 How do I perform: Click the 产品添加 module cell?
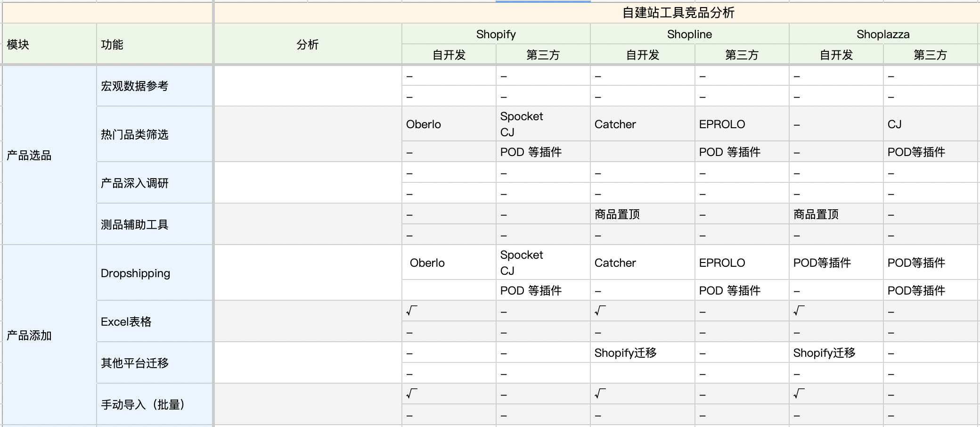[x=49, y=335]
